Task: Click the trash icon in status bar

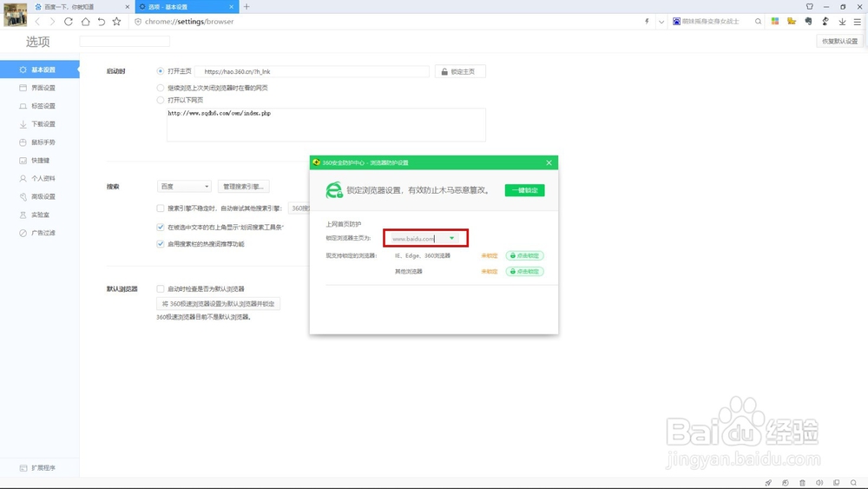Action: point(802,483)
